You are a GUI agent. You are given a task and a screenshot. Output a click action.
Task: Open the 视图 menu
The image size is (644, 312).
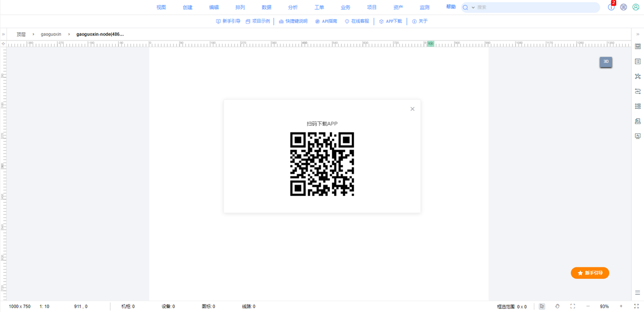[161, 8]
